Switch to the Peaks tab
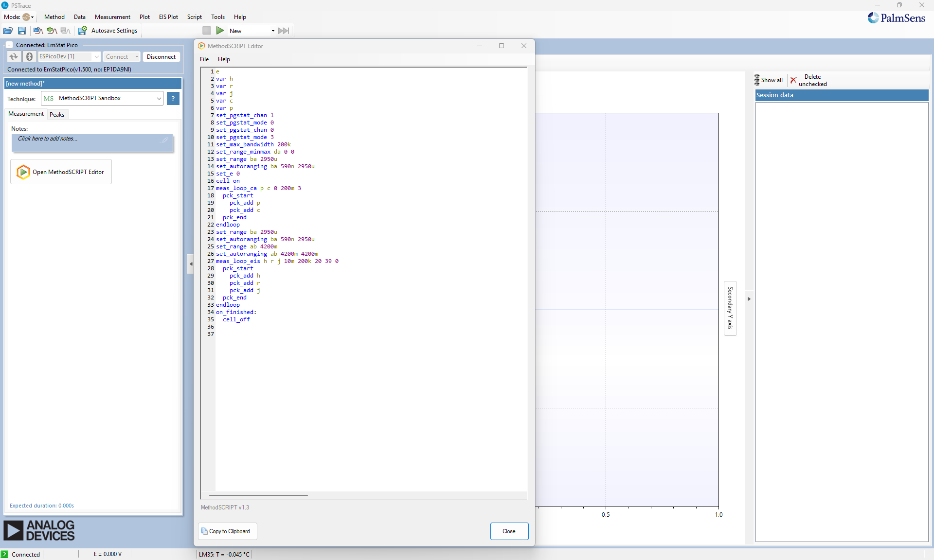 57,114
